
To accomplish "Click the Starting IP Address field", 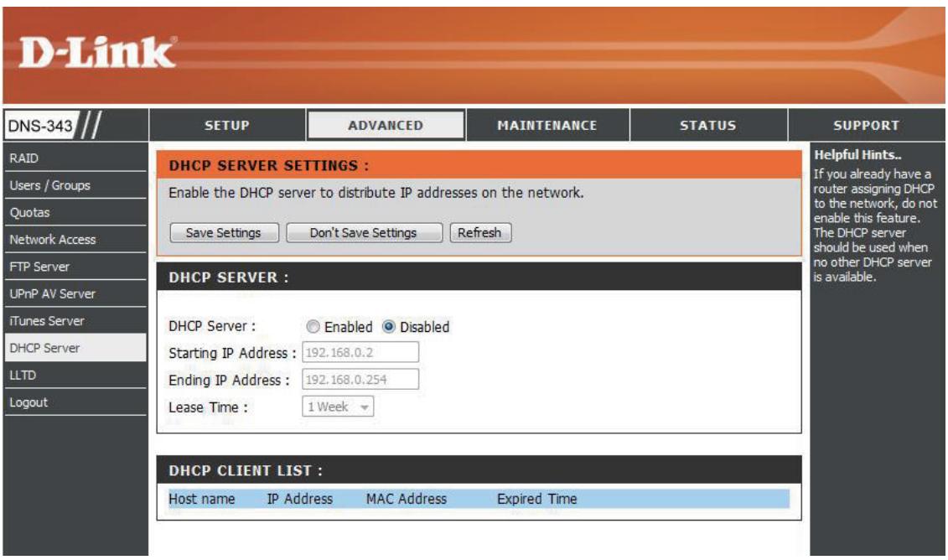I will click(360, 353).
